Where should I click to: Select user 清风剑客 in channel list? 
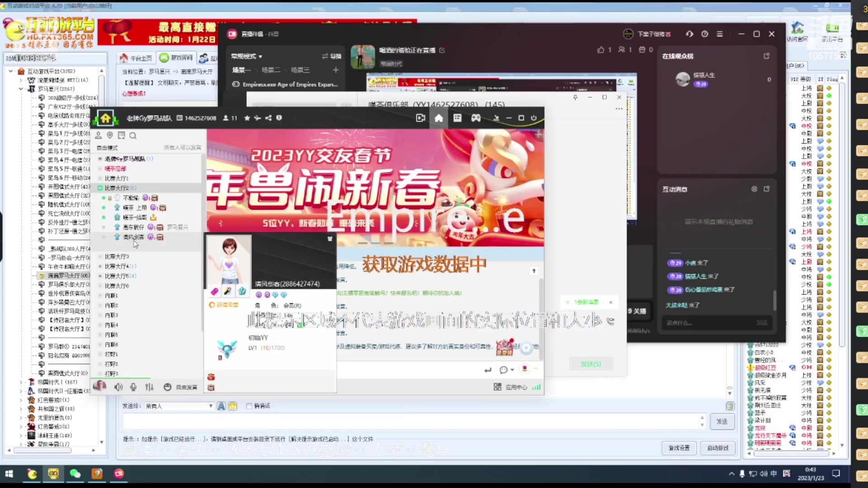click(x=133, y=237)
